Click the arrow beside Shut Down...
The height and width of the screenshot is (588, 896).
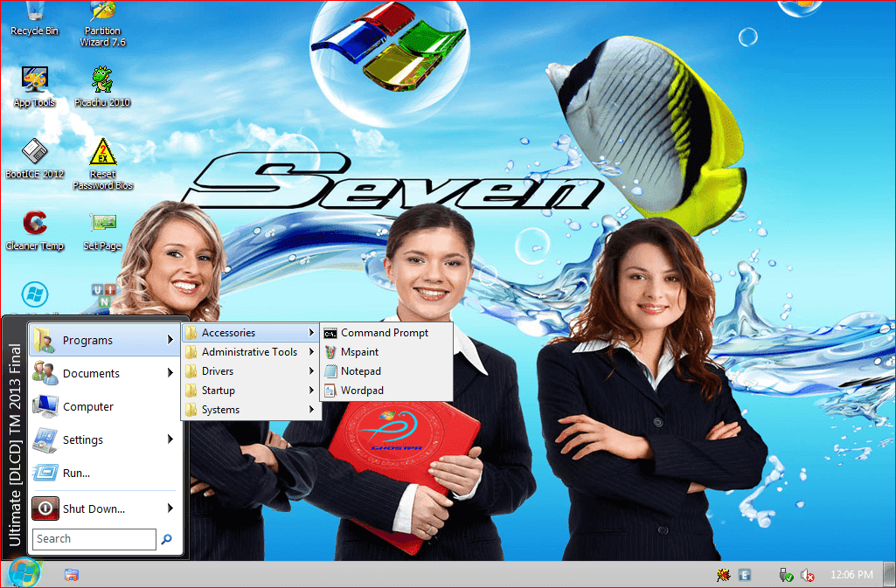coord(170,508)
